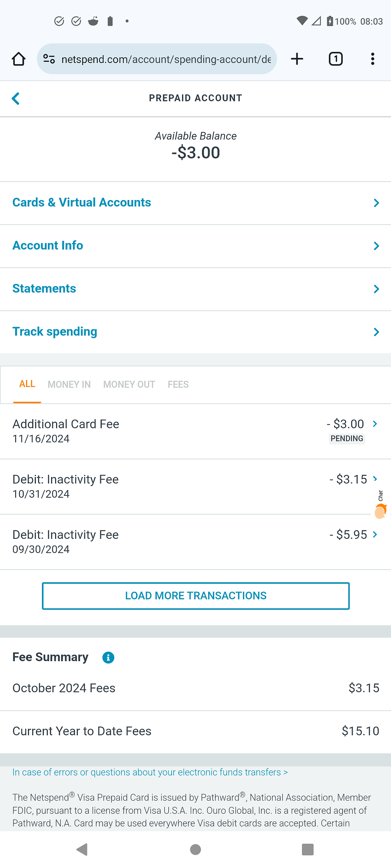Tap the Android back navigation button
The width and height of the screenshot is (391, 868).
(x=82, y=849)
